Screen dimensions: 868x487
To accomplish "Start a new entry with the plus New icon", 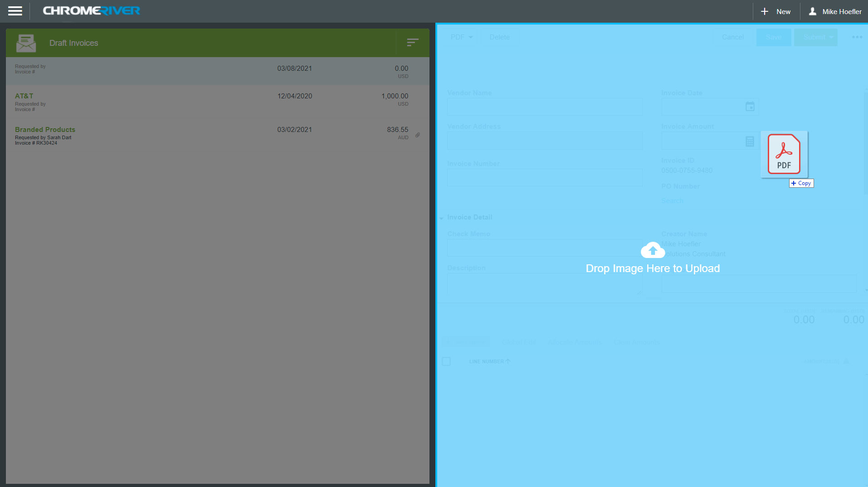I will pyautogui.click(x=764, y=11).
